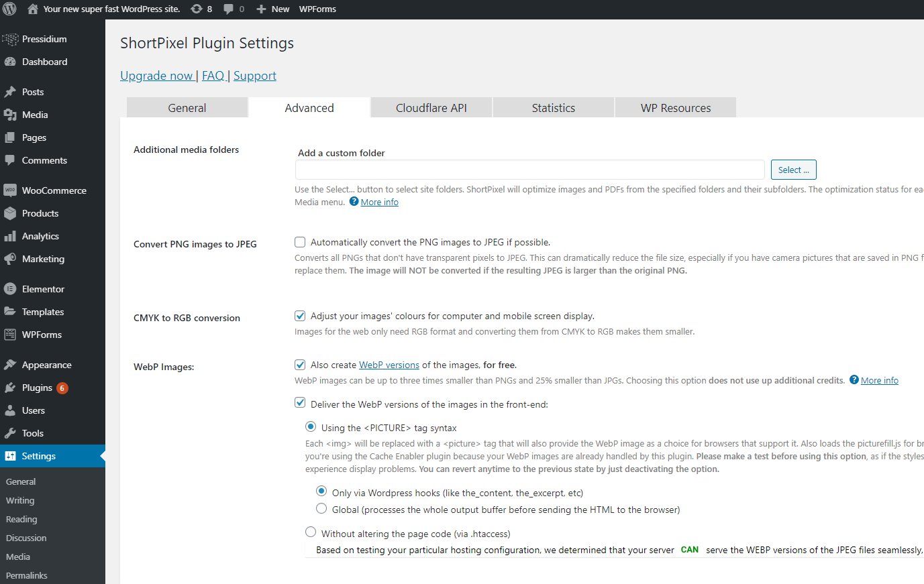Viewport: 924px width, 584px height.
Task: Click the custom folder path input field
Action: [x=529, y=170]
